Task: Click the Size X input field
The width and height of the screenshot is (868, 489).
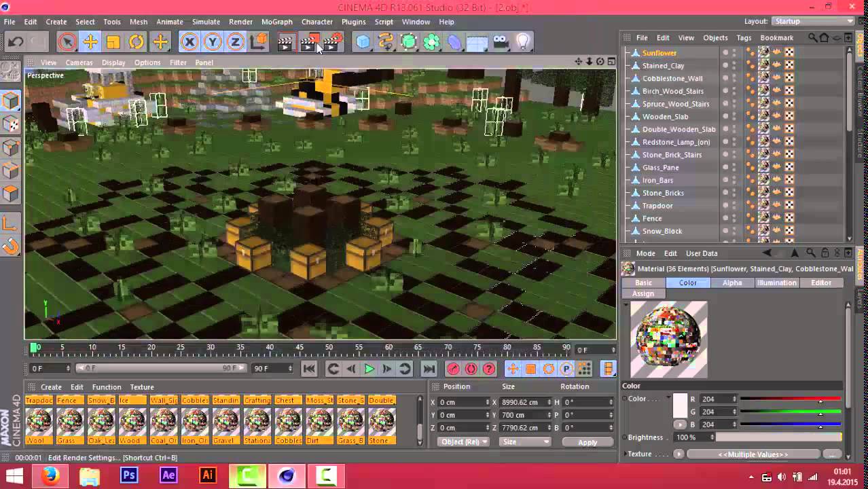Action: [524, 402]
